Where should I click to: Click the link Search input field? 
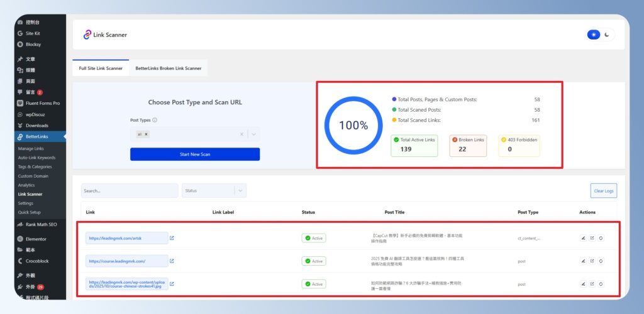pyautogui.click(x=130, y=190)
